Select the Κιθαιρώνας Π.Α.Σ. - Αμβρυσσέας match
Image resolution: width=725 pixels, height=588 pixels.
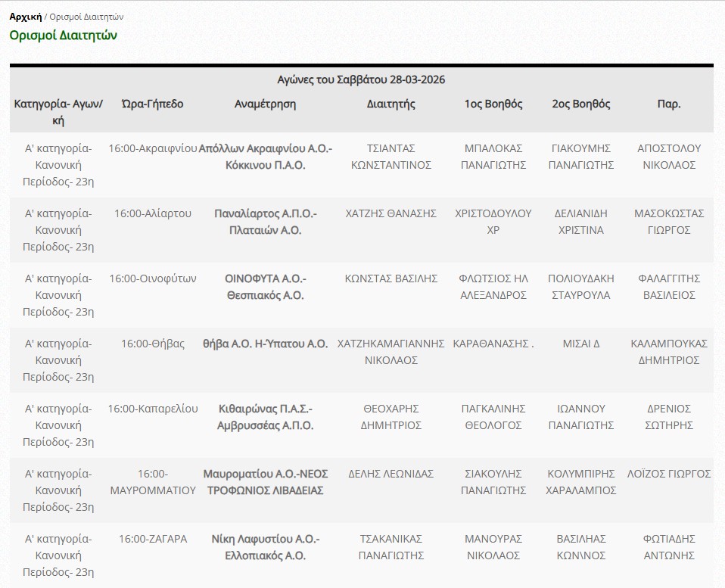(265, 417)
